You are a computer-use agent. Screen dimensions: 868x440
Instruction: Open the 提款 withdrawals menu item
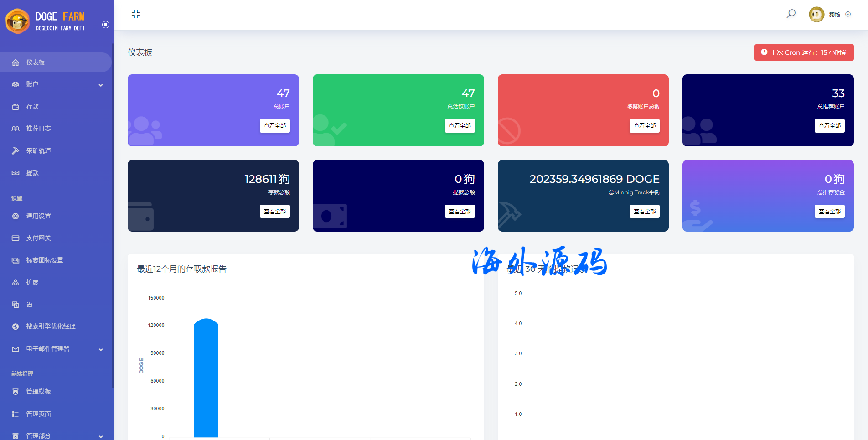(x=32, y=173)
